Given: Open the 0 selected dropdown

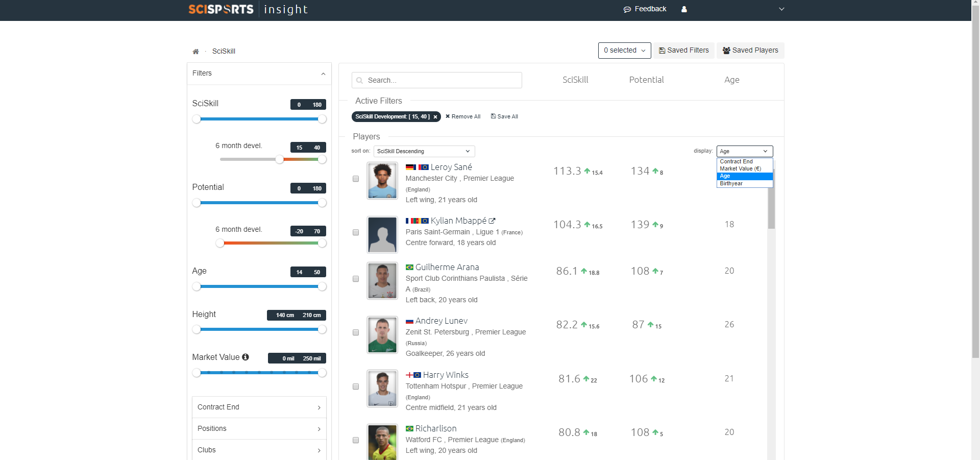Looking at the screenshot, I should 624,50.
